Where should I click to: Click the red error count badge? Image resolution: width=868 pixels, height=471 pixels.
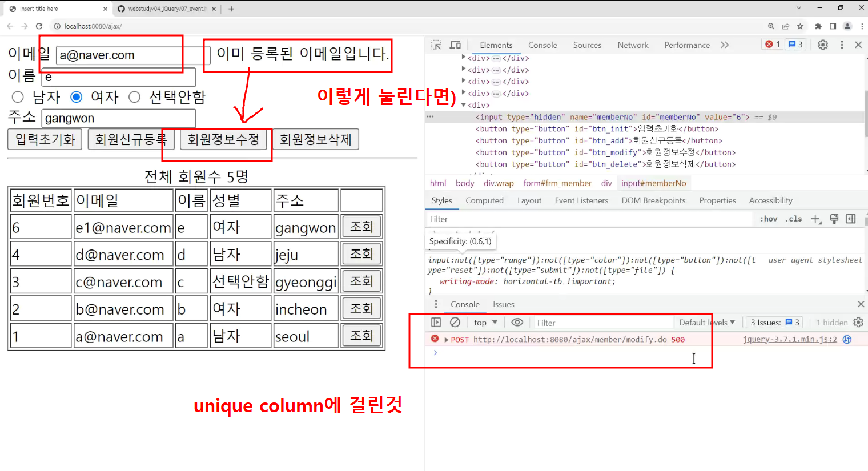click(773, 44)
